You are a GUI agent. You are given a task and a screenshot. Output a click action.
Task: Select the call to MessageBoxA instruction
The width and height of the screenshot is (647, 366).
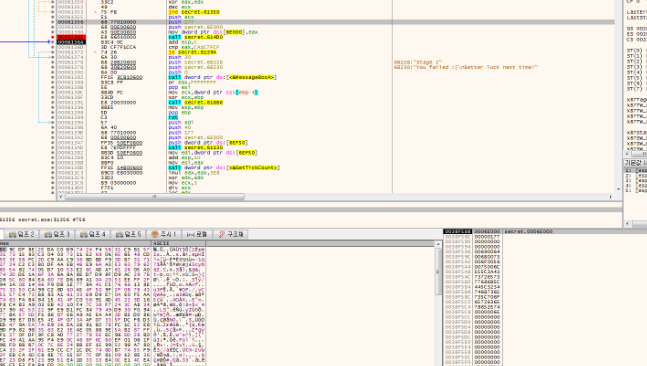(222, 77)
